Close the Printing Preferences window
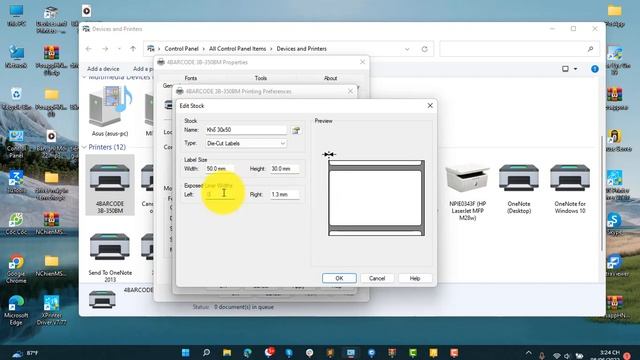Image resolution: width=640 pixels, height=360 pixels. [x=350, y=91]
